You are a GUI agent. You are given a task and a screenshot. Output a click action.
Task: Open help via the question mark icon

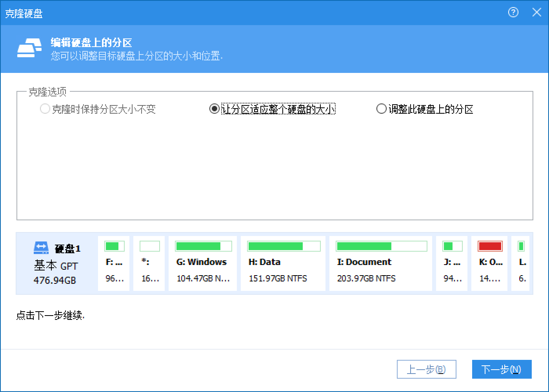pos(513,13)
